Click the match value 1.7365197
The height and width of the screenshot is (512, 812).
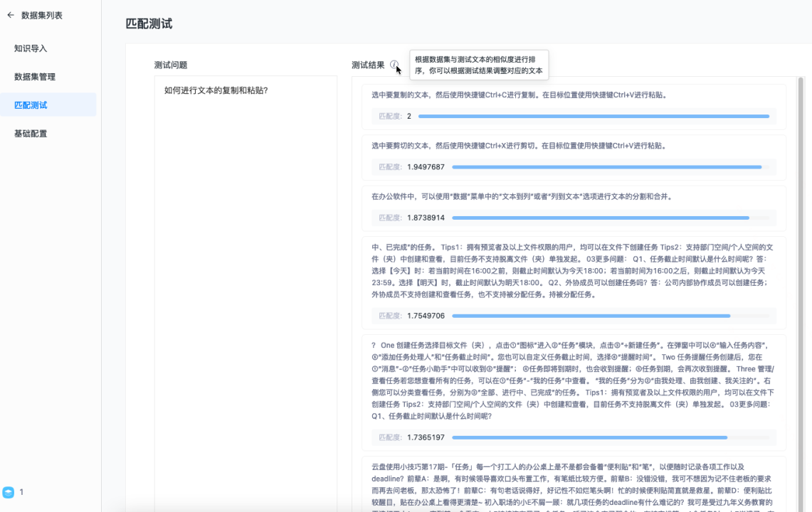[x=426, y=437]
